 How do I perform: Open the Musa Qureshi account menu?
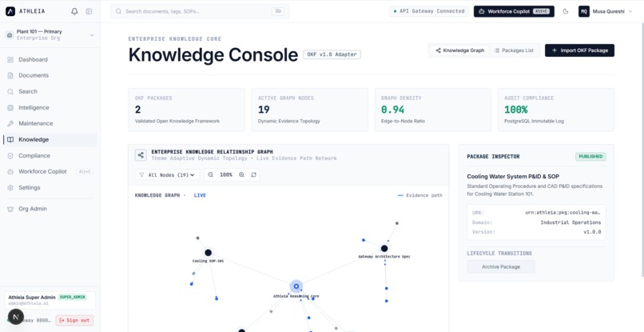[606, 11]
